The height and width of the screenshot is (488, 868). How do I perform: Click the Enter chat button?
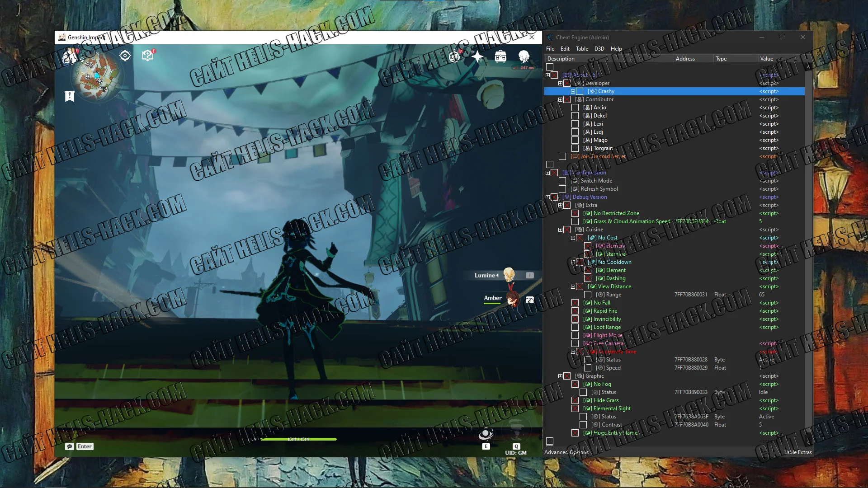coord(85,446)
